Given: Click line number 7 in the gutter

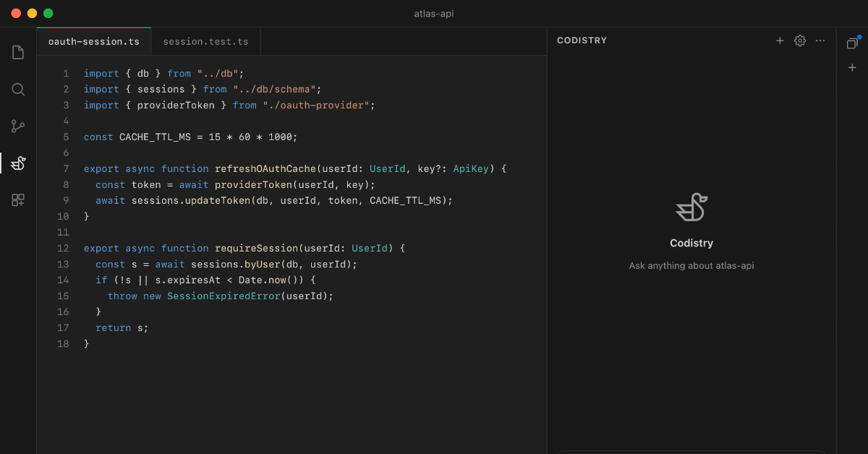Looking at the screenshot, I should (66, 168).
